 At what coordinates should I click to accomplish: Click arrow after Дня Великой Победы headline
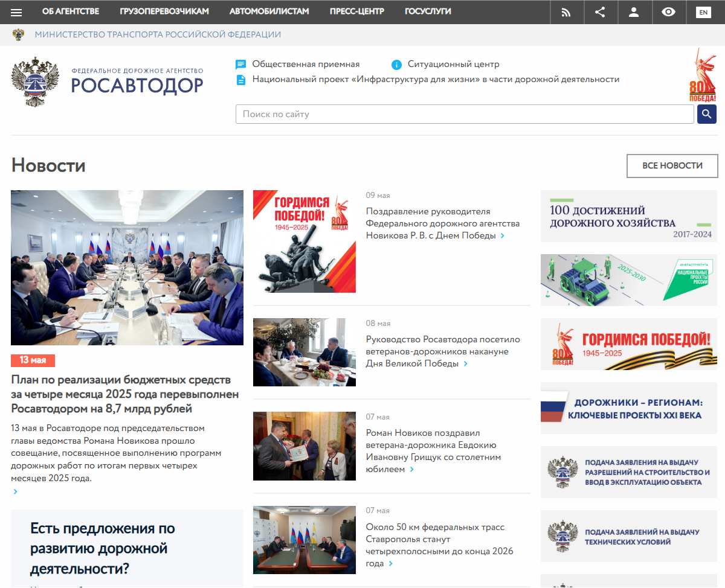coord(466,364)
